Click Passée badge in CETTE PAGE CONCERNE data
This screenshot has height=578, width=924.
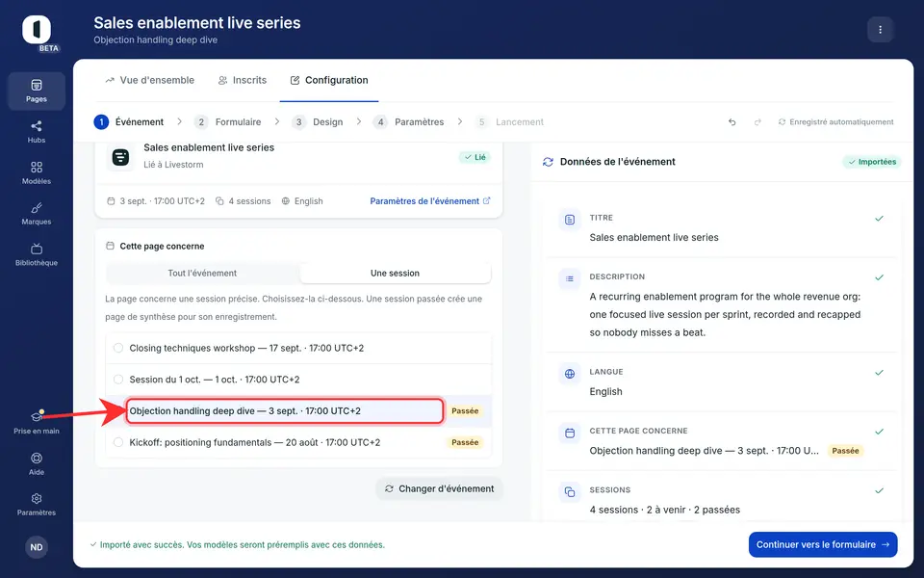pyautogui.click(x=846, y=451)
